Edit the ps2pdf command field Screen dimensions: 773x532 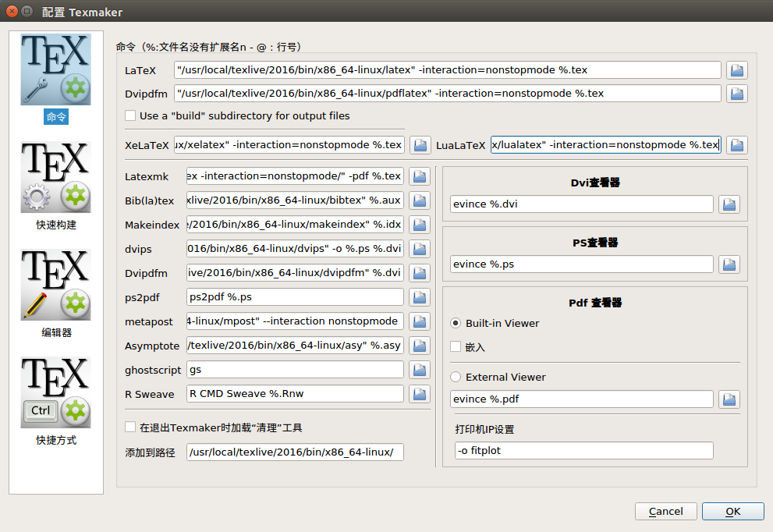[x=295, y=297]
